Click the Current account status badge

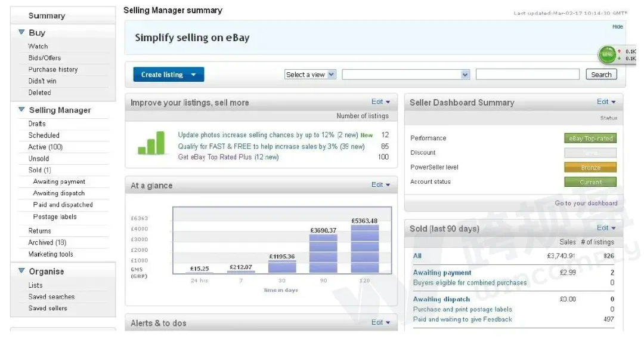pyautogui.click(x=590, y=182)
